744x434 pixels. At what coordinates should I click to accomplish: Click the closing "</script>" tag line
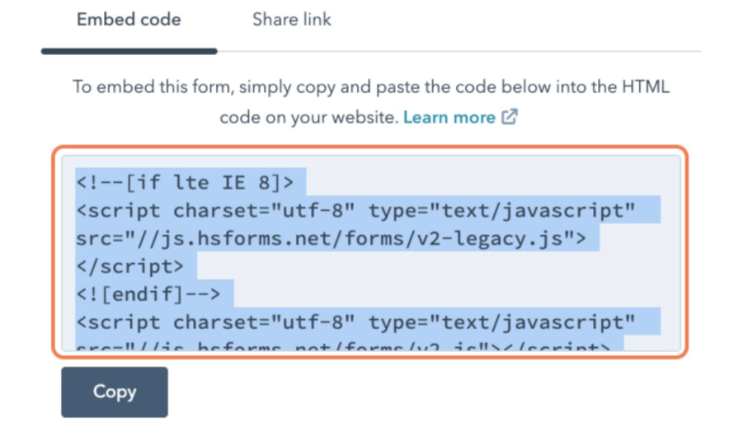(x=130, y=268)
